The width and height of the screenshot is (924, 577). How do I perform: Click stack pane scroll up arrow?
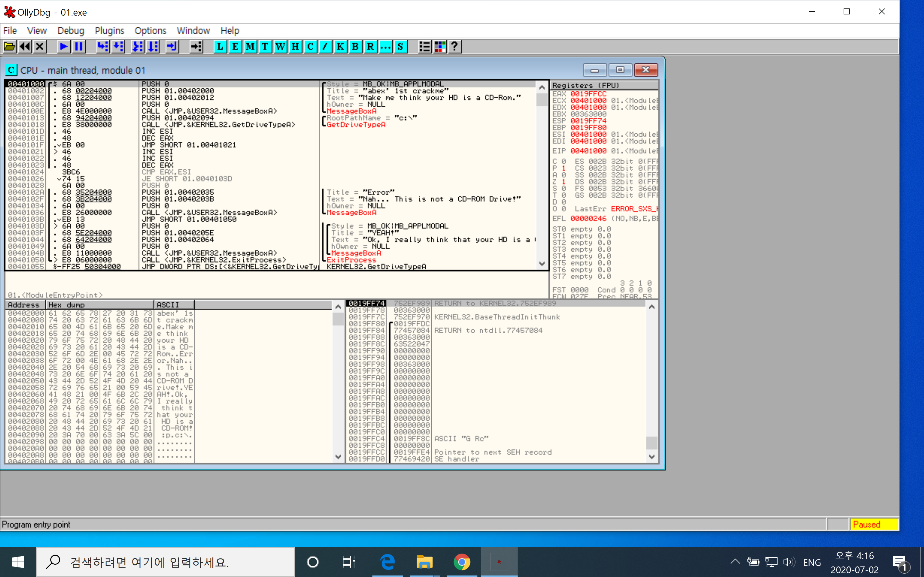point(652,307)
